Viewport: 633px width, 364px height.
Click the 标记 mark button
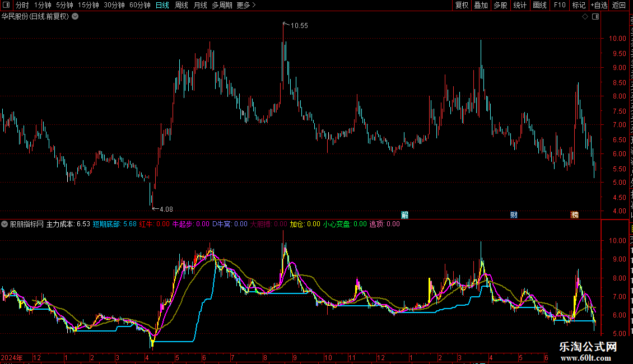click(x=579, y=5)
